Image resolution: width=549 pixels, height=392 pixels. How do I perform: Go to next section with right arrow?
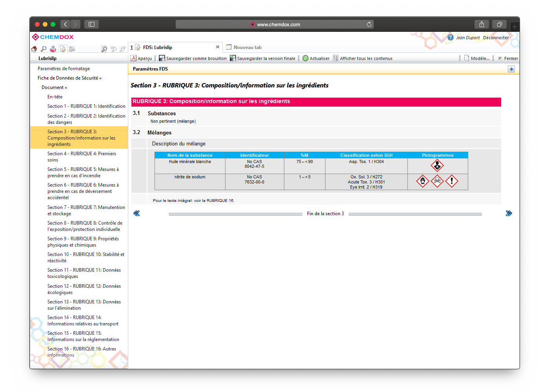point(509,213)
